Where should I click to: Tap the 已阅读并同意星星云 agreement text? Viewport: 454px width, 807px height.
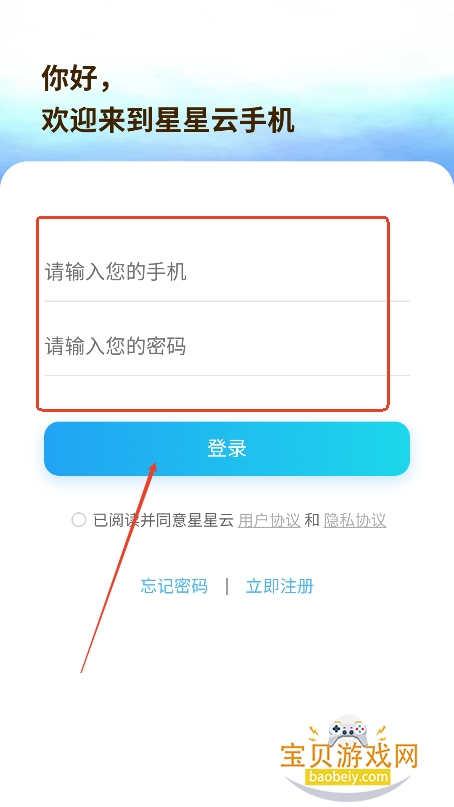164,520
